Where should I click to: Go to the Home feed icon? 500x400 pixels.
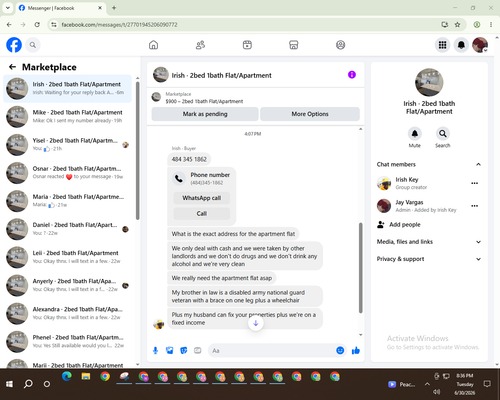153,45
